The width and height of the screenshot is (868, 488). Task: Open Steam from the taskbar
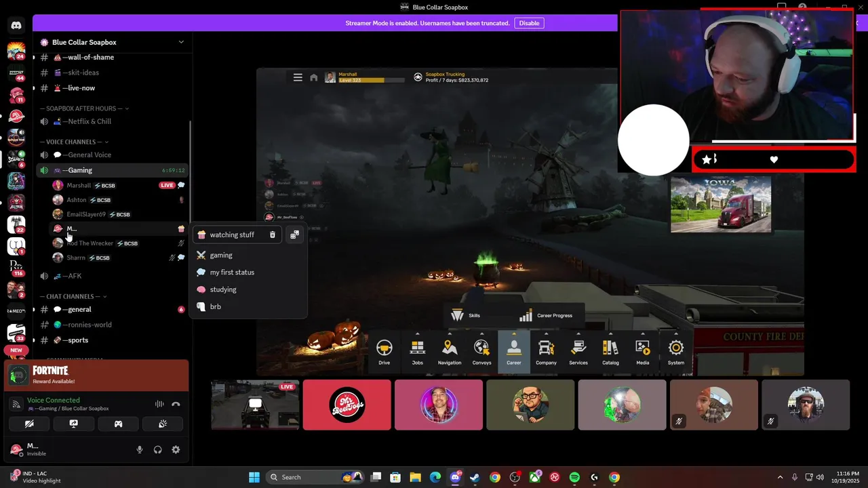475,477
